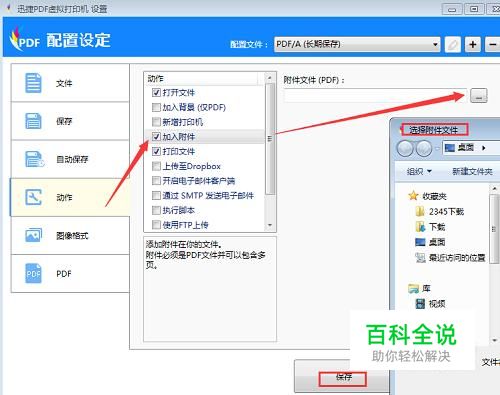
Task: Enable the 使用FTP上传 checkbox
Action: (x=156, y=225)
